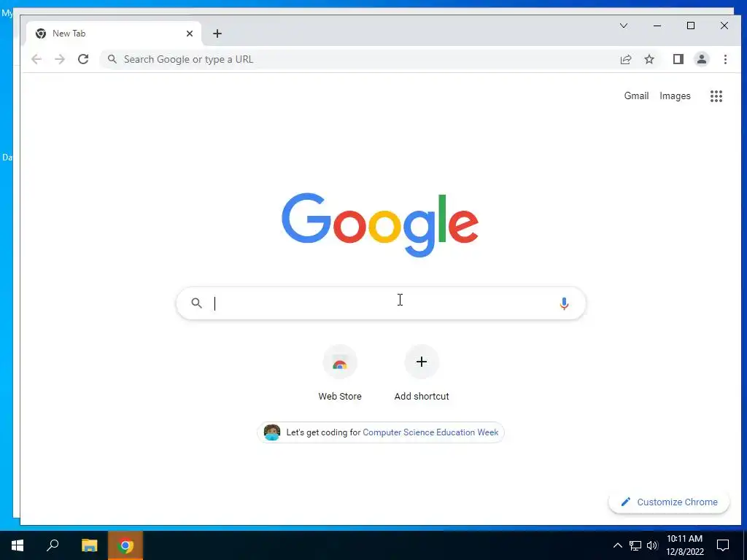The height and width of the screenshot is (560, 747).
Task: Open the Windows Start menu
Action: coord(18,545)
